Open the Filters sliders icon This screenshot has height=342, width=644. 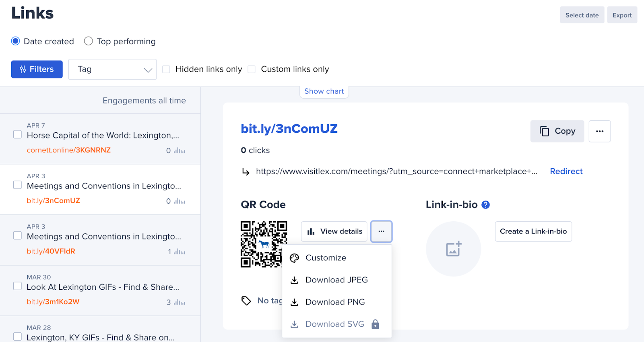(23, 69)
